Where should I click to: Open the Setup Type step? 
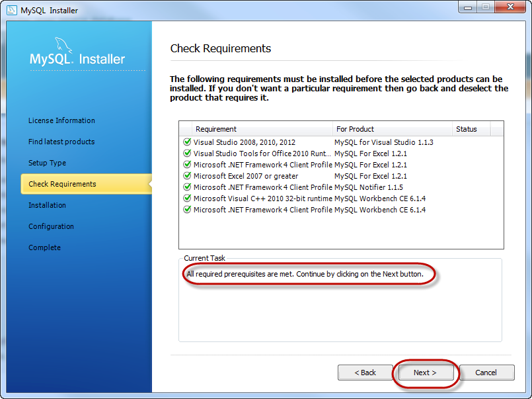[47, 163]
